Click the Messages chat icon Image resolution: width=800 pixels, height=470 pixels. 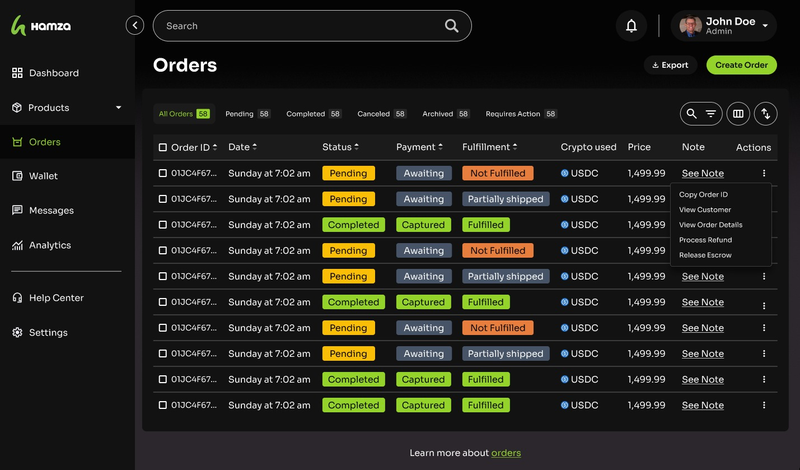click(x=17, y=210)
